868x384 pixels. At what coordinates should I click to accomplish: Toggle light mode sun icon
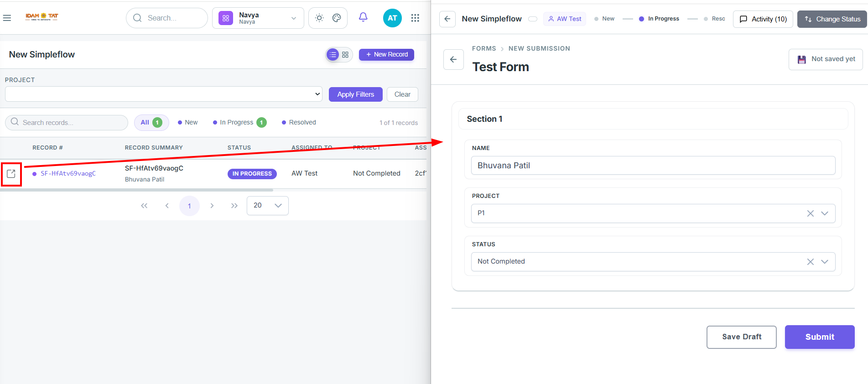pyautogui.click(x=319, y=18)
